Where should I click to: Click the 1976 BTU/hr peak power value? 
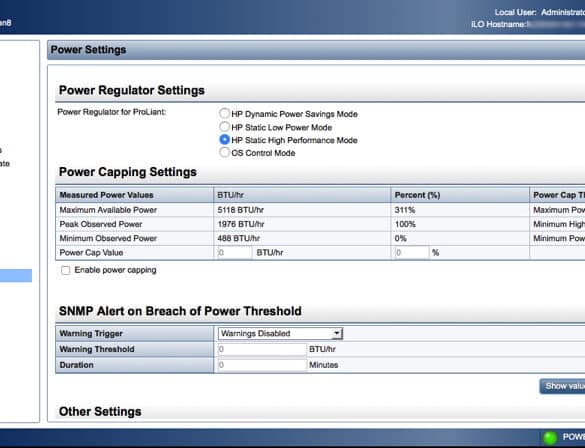coord(241,224)
